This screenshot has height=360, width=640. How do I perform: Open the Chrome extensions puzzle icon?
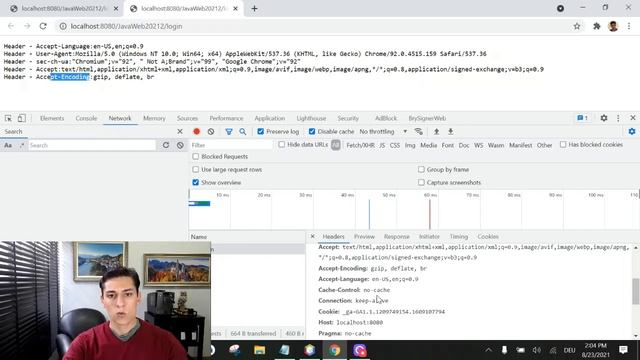coord(596,26)
